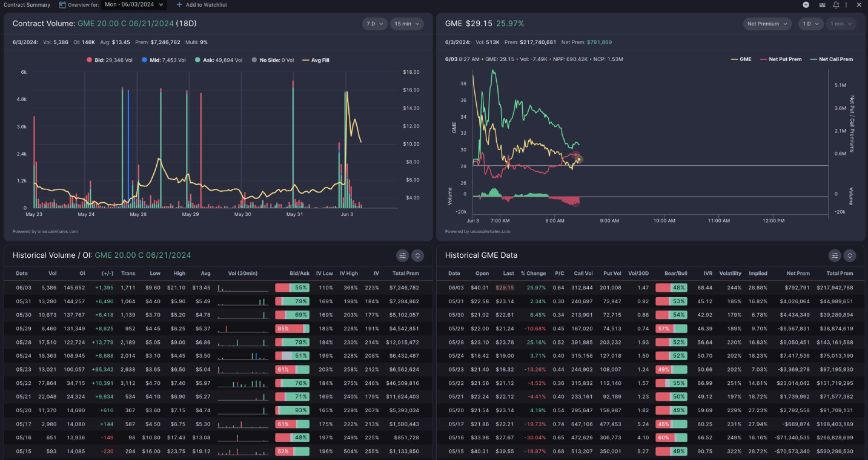
Task: Sort by the Bid/Ask column header
Action: click(300, 274)
